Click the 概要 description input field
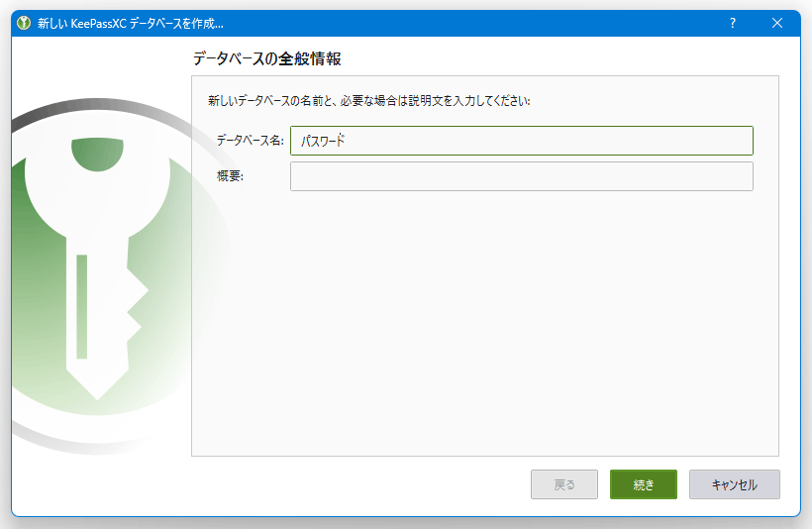This screenshot has height=529, width=812. (522, 176)
